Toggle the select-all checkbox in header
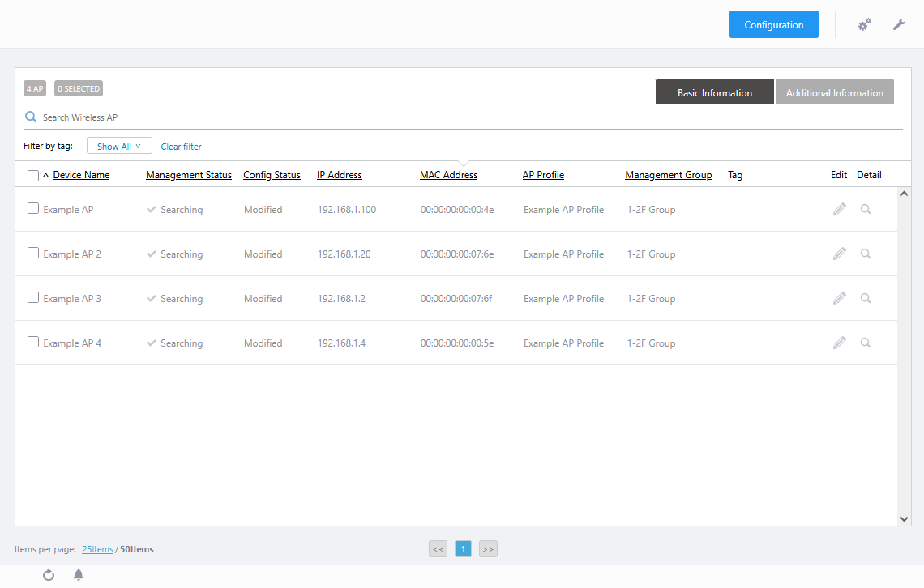This screenshot has width=924, height=588. [x=33, y=176]
